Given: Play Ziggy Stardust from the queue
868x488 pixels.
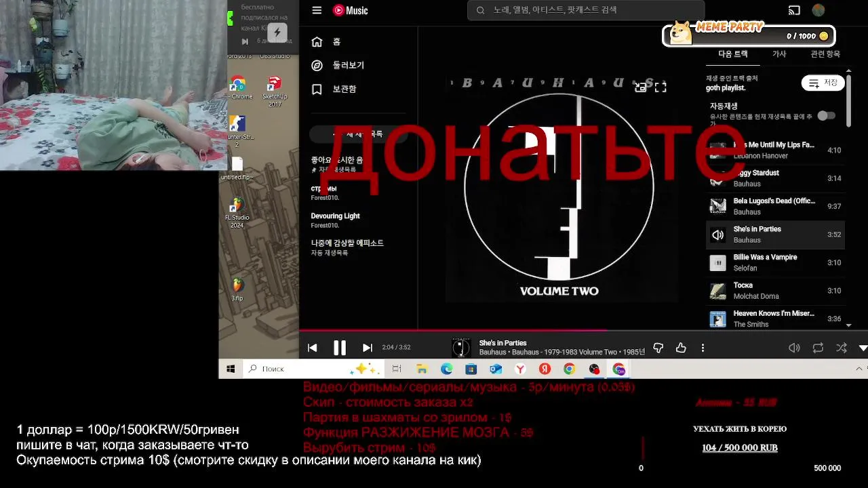Looking at the screenshot, I should pos(775,178).
